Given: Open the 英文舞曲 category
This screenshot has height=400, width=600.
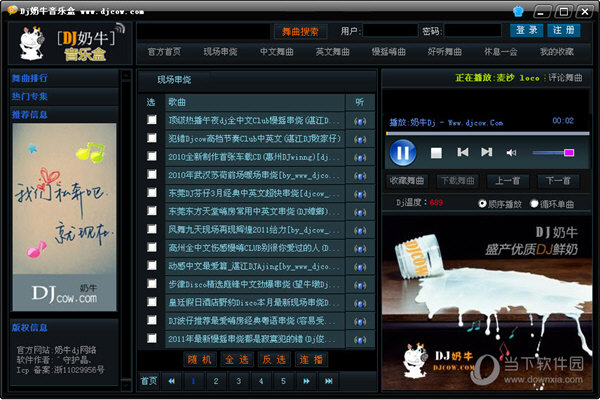Looking at the screenshot, I should tap(333, 52).
